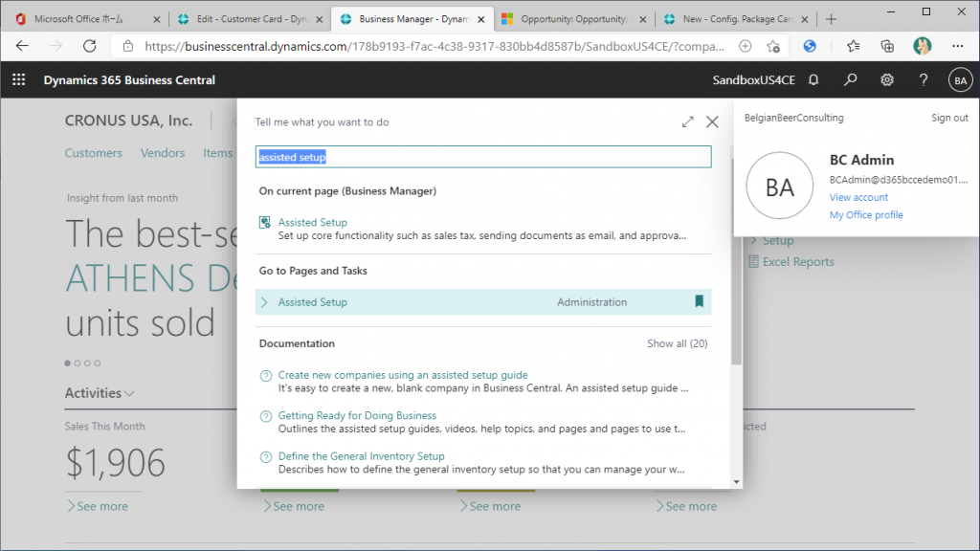
Task: Close the Tell Me search dialog
Action: [712, 121]
